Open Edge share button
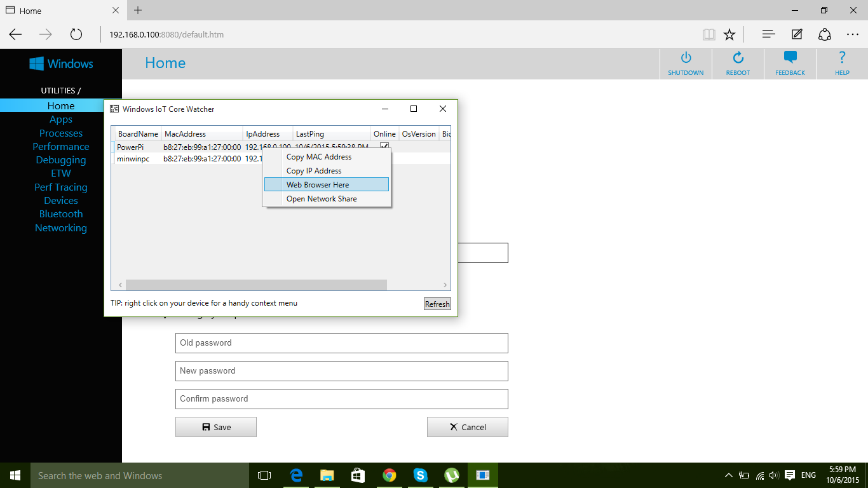This screenshot has width=868, height=488. [825, 34]
